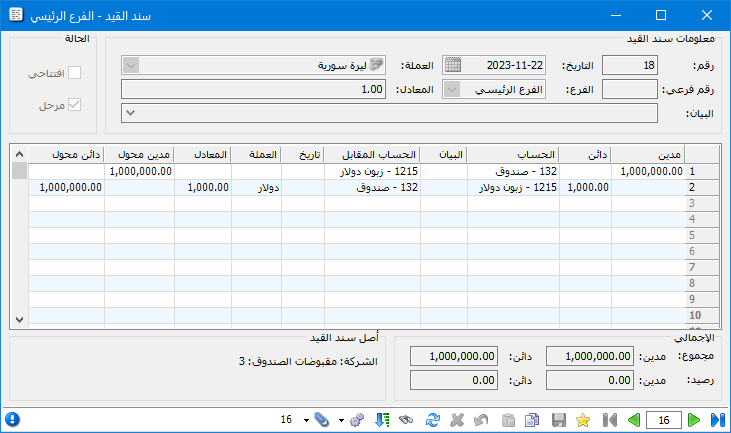
Task: Click the تاريخ grid column header
Action: [x=303, y=154]
